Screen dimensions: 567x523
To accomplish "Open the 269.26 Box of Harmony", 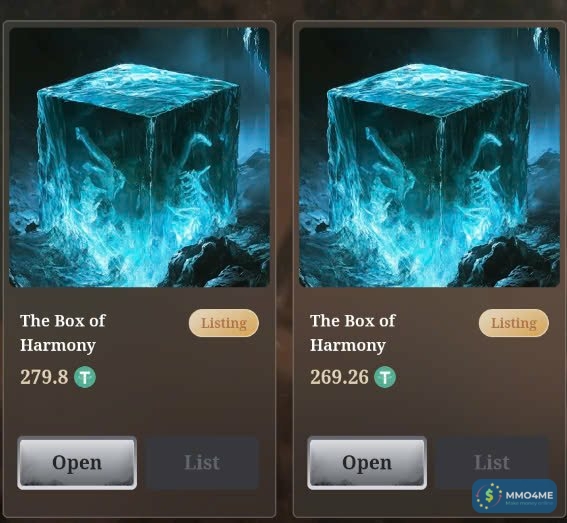I will click(367, 463).
